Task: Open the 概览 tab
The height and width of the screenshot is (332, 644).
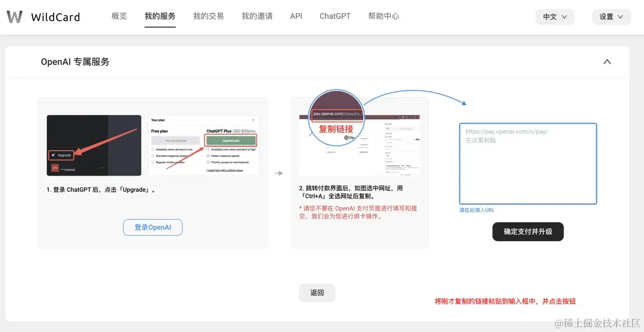Action: [x=119, y=16]
